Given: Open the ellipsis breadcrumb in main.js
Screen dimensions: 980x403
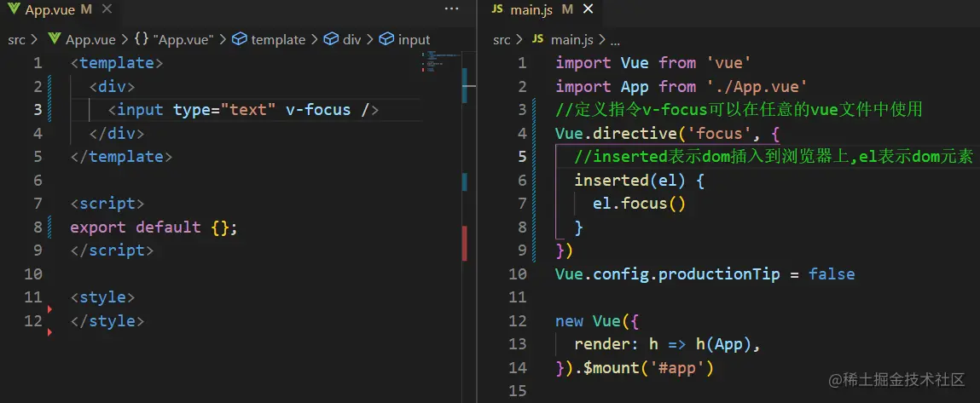Looking at the screenshot, I should coord(614,41).
